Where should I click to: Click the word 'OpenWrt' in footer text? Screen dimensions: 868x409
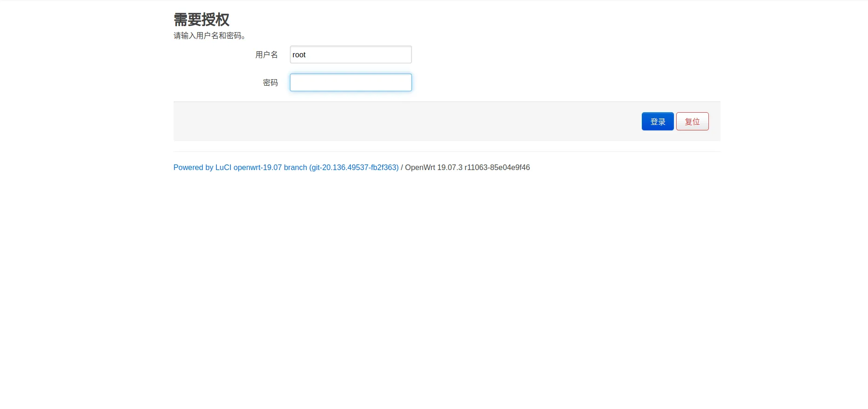point(420,167)
